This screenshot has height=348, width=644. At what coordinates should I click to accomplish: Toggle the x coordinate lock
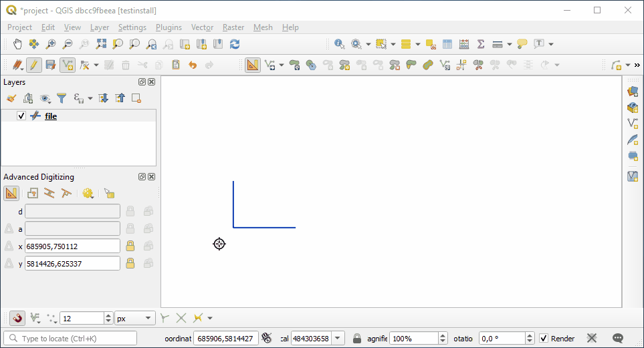(130, 246)
